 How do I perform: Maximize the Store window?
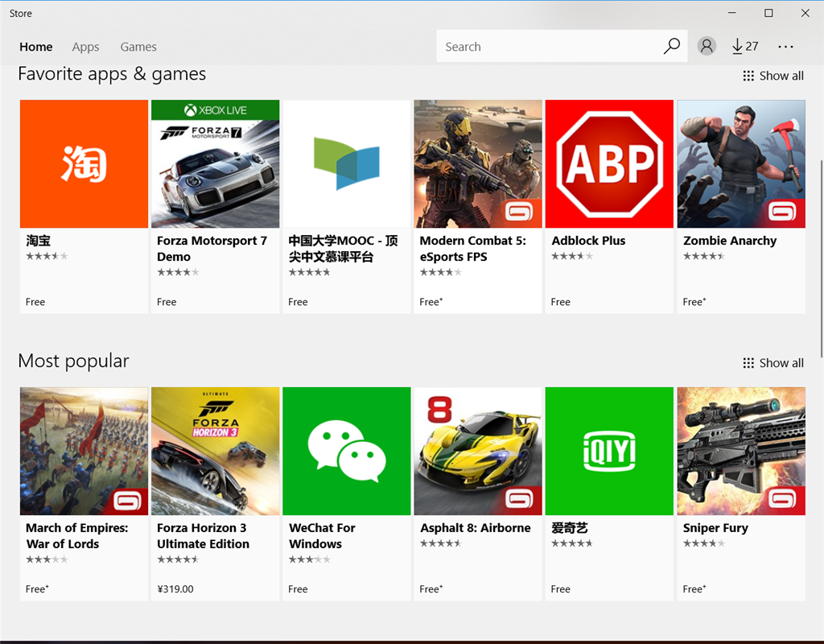(768, 13)
